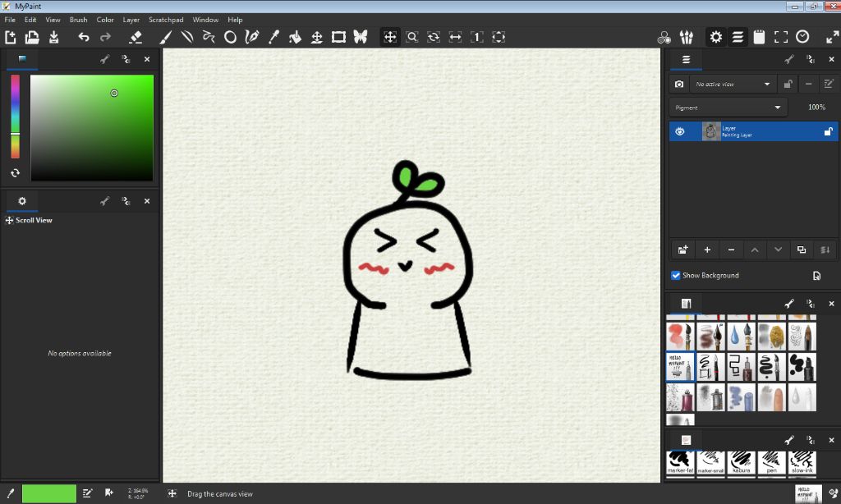Toggle the layers panel toolbar button
This screenshot has height=504, width=841.
(x=738, y=37)
